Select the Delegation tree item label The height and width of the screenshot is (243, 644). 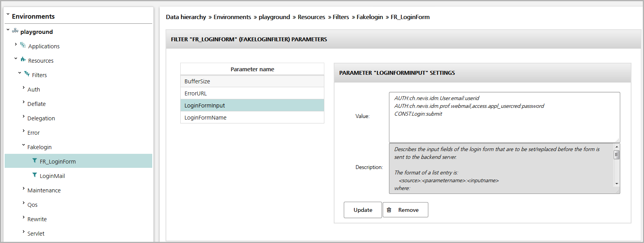click(41, 118)
